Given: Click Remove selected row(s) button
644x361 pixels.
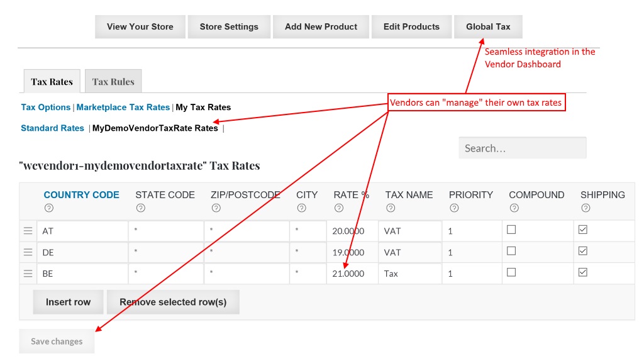Looking at the screenshot, I should point(173,302).
